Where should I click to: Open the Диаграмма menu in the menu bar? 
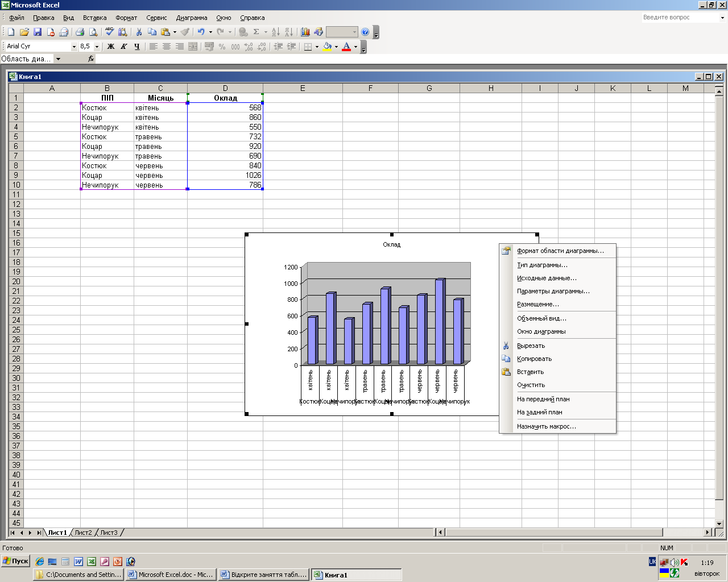(x=192, y=18)
